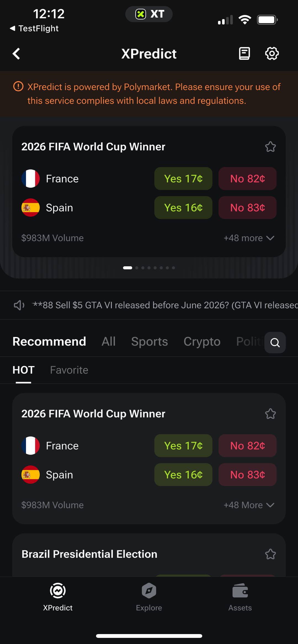This screenshot has width=298, height=644.
Task: Jump to second banner page dot
Action: (137, 268)
